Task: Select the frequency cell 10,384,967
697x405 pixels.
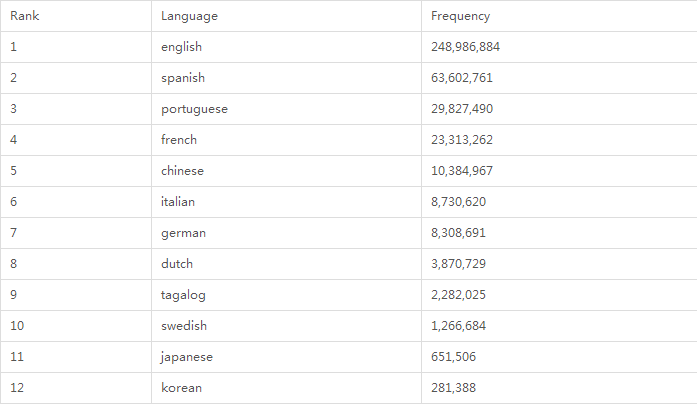Action: click(x=462, y=171)
